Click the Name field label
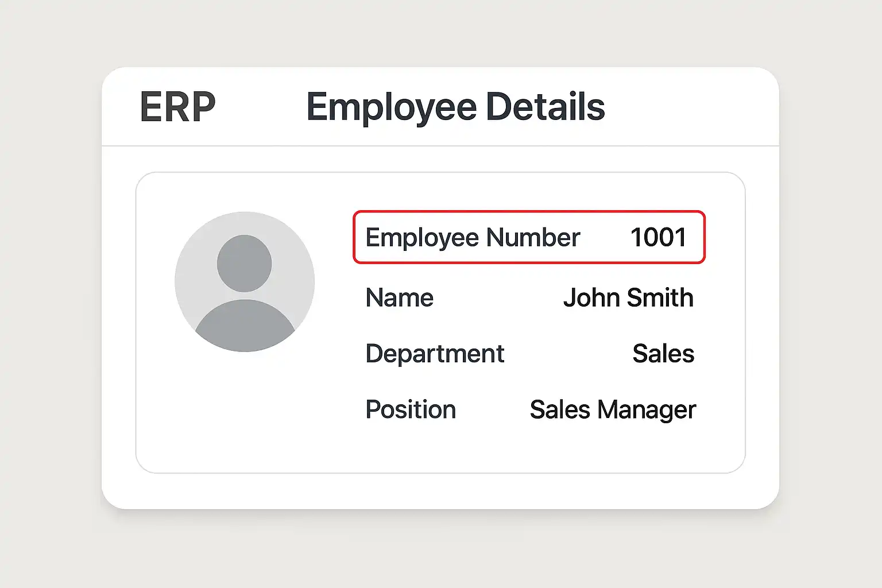 [x=400, y=298]
